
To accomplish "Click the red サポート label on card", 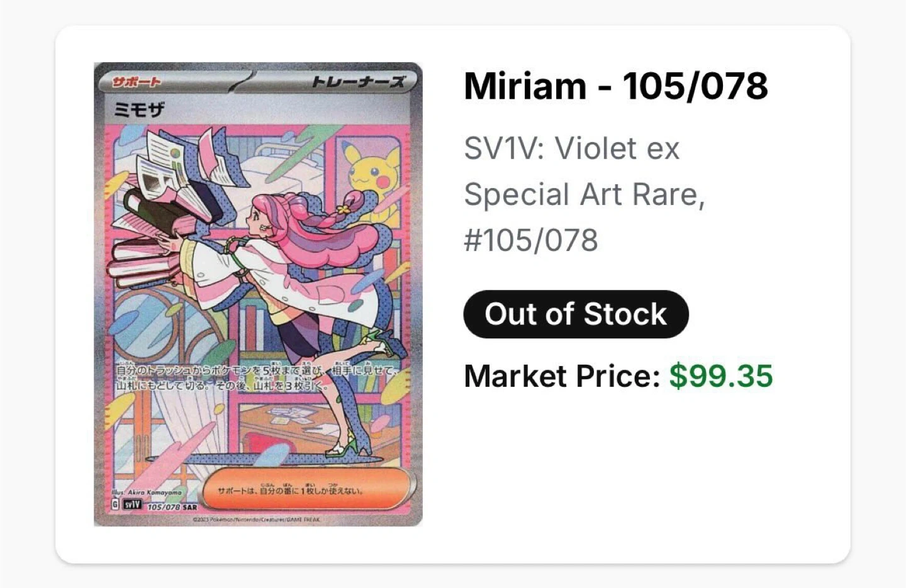I will pyautogui.click(x=137, y=82).
